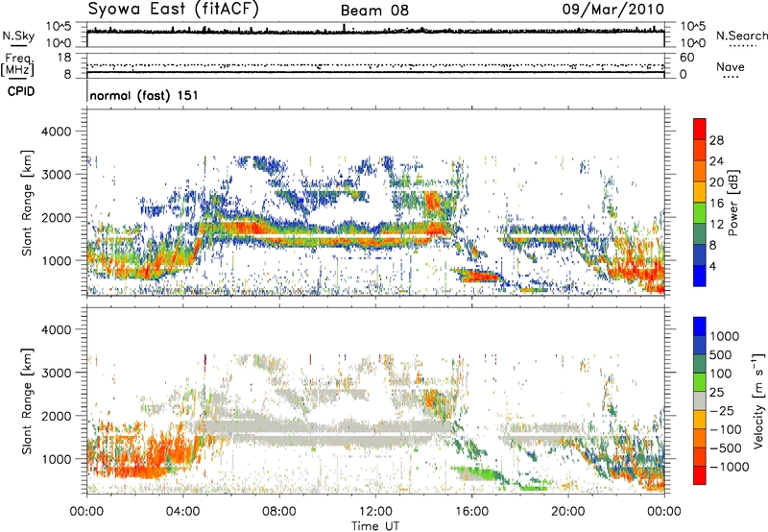Click the velocity panel 'Slant Range [km]' label
Image resolution: width=768 pixels, height=532 pixels.
pos(27,400)
